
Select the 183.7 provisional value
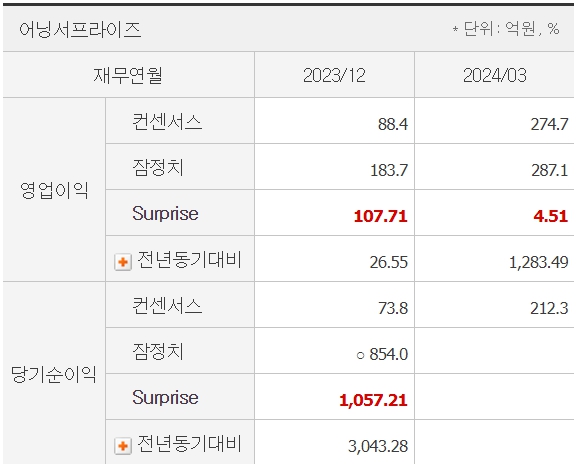pos(389,170)
